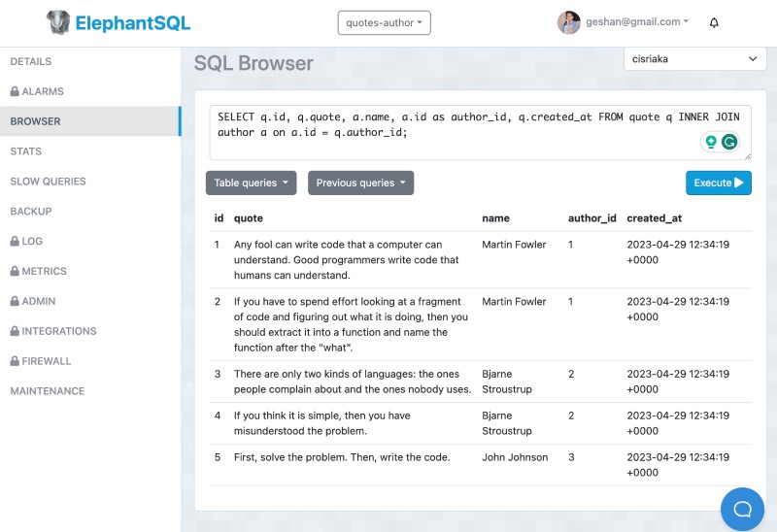Open the quotes-author instance dropdown
Viewport: 777px width, 532px height.
(x=384, y=22)
